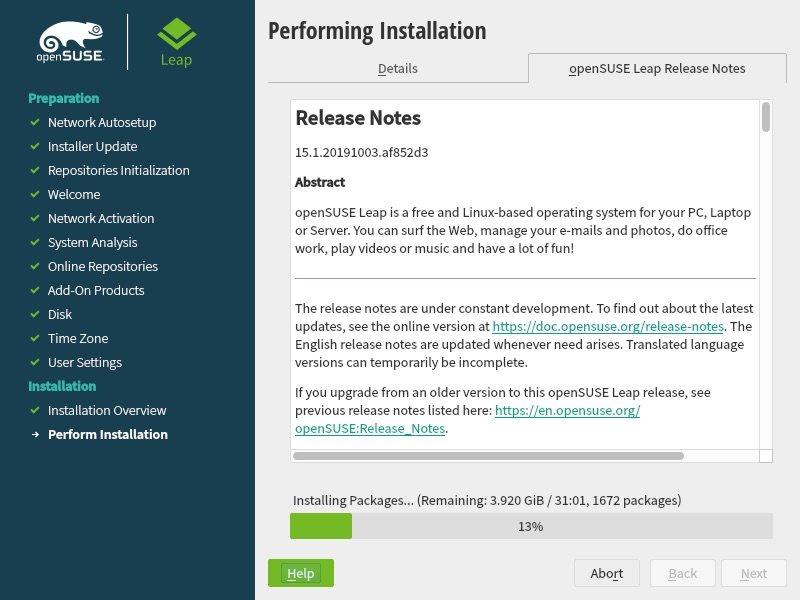The width and height of the screenshot is (800, 600).
Task: Click the disabled Next button
Action: pyautogui.click(x=754, y=573)
